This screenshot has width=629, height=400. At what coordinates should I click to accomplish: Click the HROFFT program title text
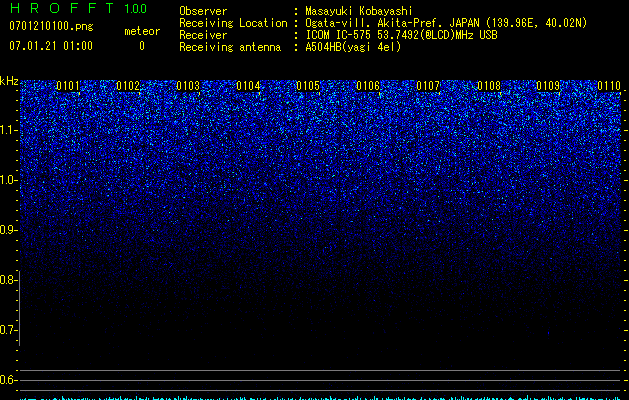(x=61, y=8)
